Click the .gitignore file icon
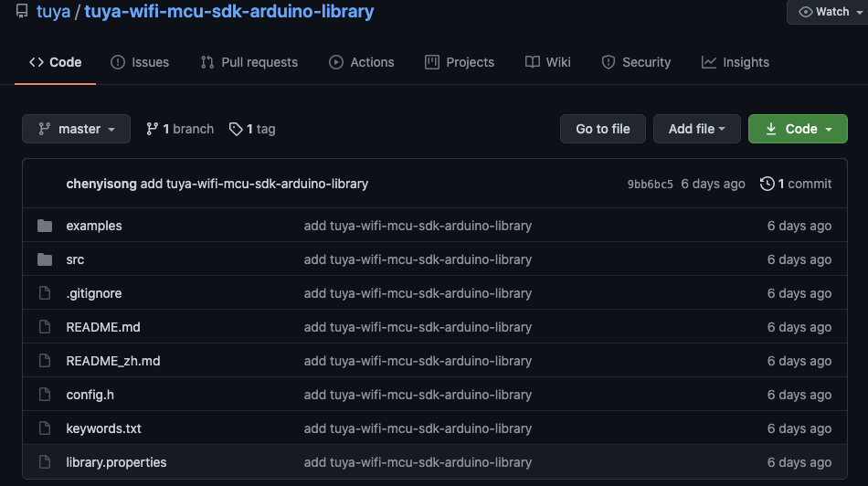 click(45, 293)
